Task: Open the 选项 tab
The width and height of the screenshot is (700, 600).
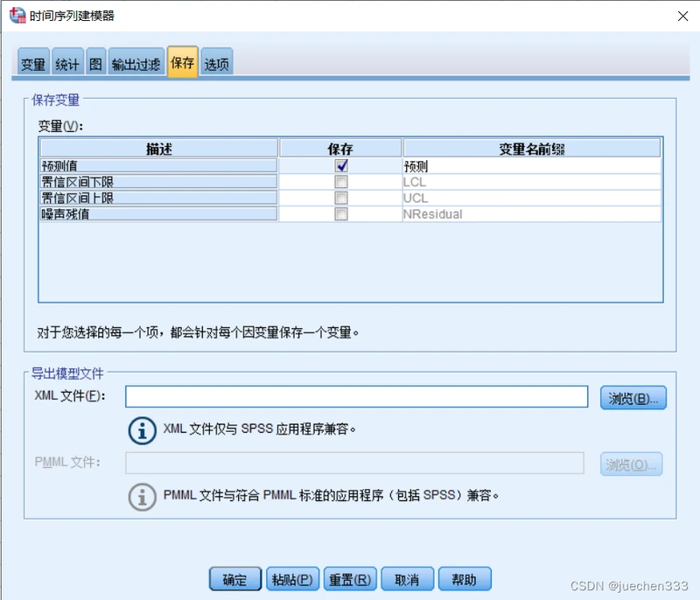Action: click(216, 62)
